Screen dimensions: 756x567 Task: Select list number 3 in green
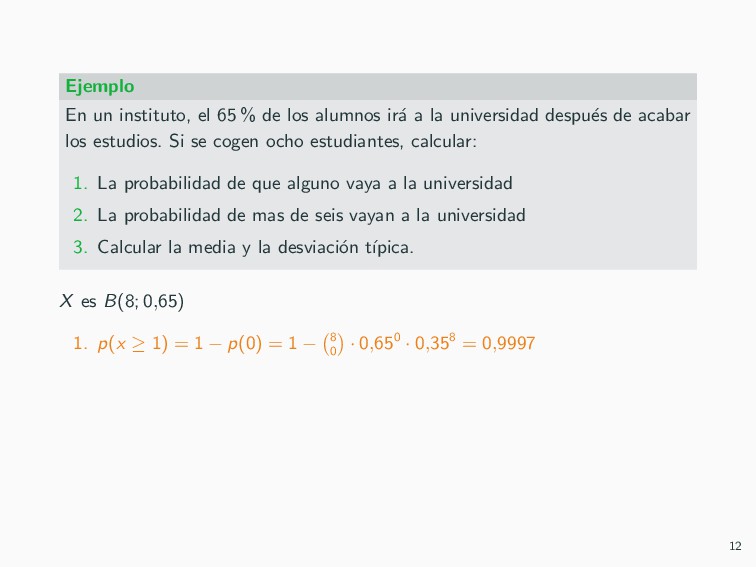[80, 247]
